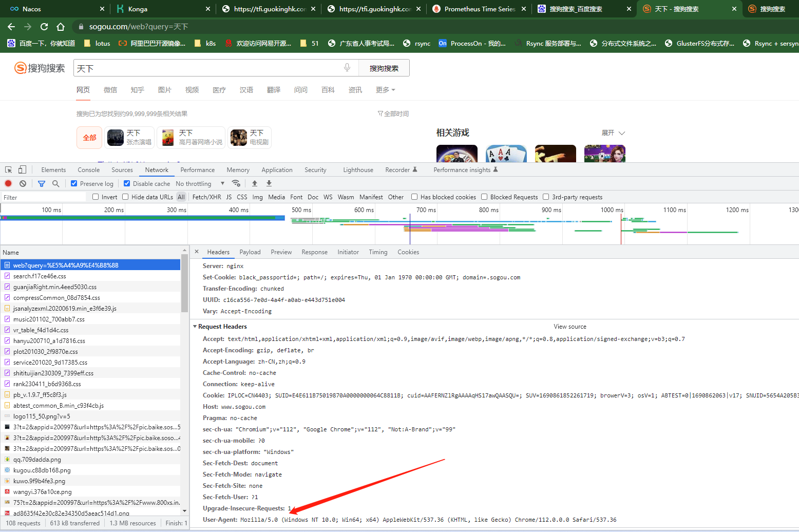The width and height of the screenshot is (799, 532).
Task: Close the Konga browser tab
Action: tap(208, 9)
